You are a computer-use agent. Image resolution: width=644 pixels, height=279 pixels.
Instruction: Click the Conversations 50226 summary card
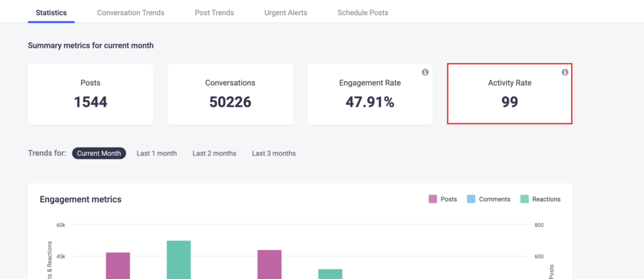coord(230,94)
